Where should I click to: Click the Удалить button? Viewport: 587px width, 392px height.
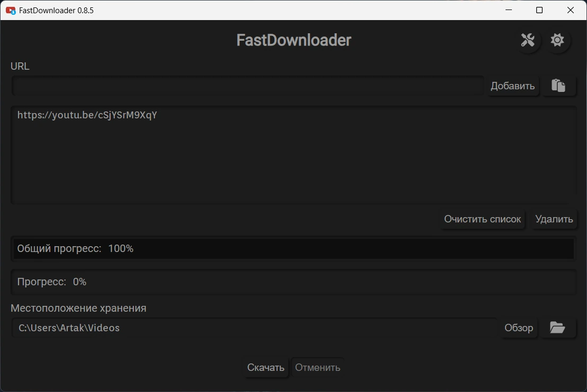[x=554, y=219]
